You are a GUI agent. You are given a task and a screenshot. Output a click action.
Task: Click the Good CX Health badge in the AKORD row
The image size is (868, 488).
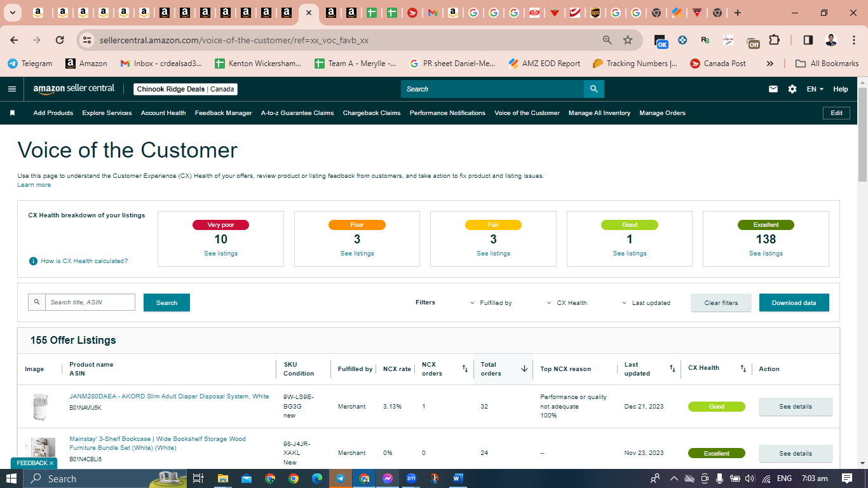tap(717, 407)
